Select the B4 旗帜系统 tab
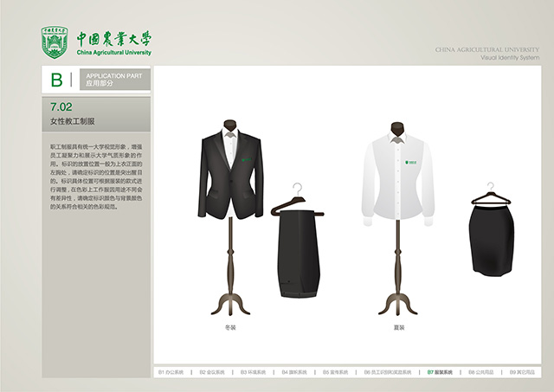This screenshot has width=554, height=392. [x=295, y=372]
